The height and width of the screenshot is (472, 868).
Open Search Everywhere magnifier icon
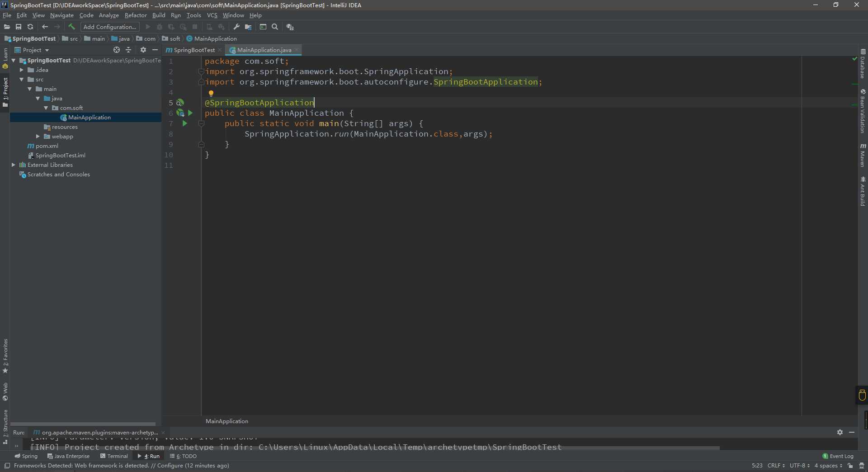[275, 27]
